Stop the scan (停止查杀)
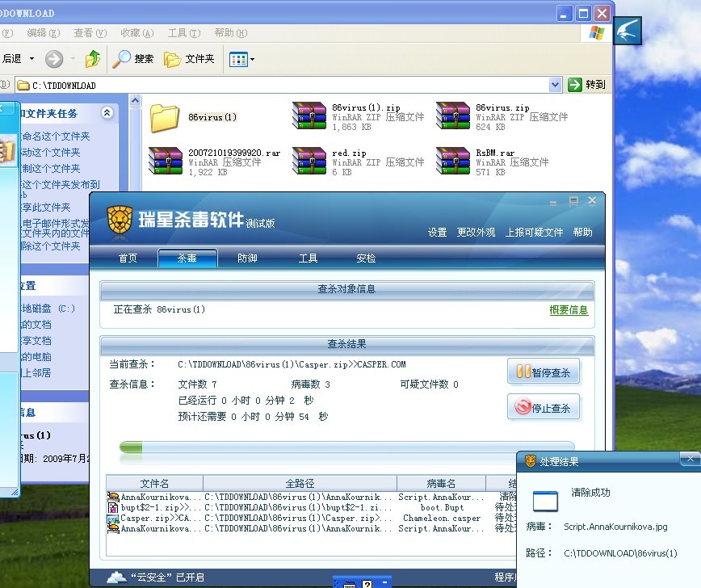 tap(544, 407)
